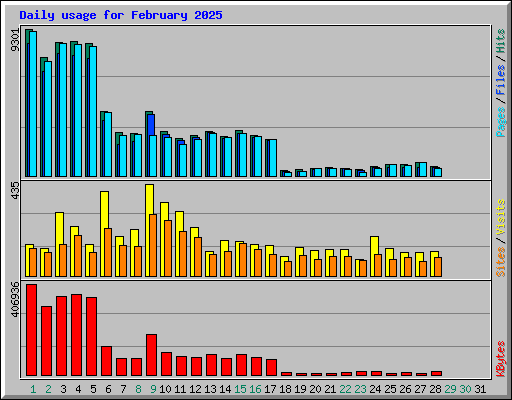The width and height of the screenshot is (512, 400).
Task: Click day 21 on the x-axis
Action: click(x=330, y=389)
